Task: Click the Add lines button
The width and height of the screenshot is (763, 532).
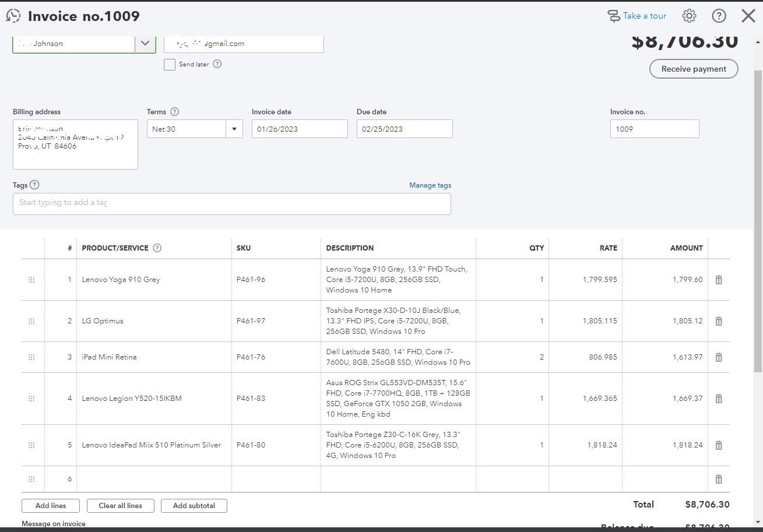Action: coord(51,506)
